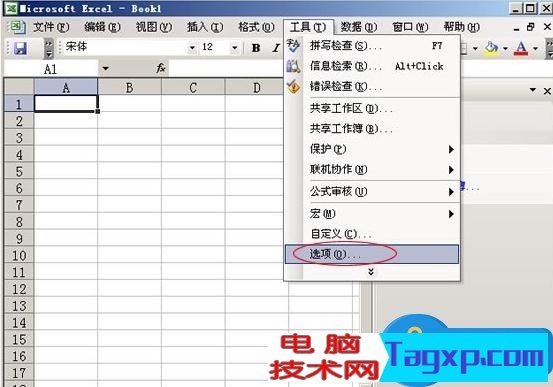Open the font name dropdown
This screenshot has width=553, height=387.
tap(192, 48)
